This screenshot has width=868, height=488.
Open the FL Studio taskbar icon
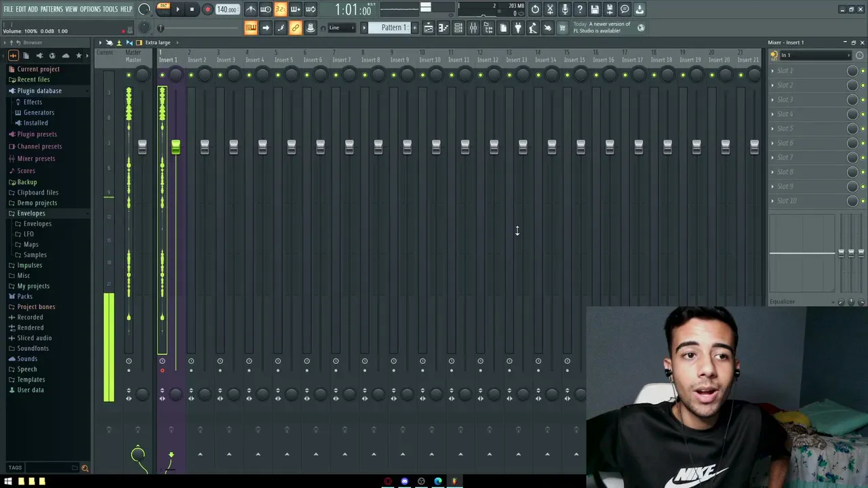(x=454, y=481)
